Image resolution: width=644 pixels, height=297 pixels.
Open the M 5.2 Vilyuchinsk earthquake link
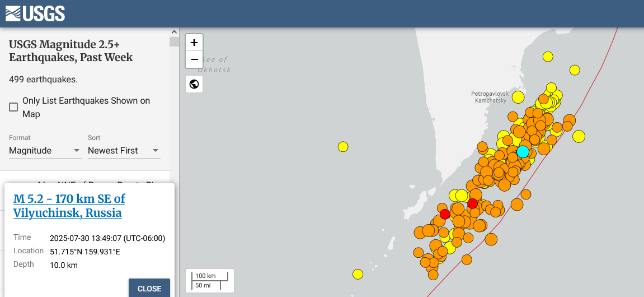click(69, 206)
